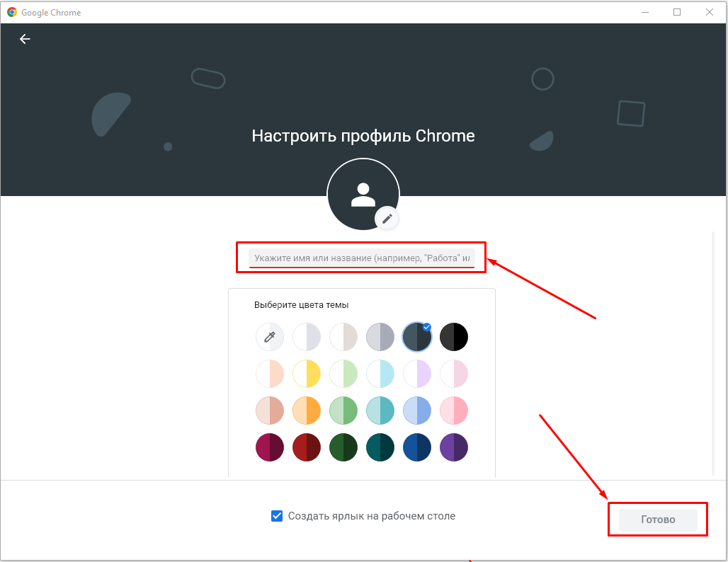
Task: Choose the pale green theme swatch
Action: click(343, 374)
